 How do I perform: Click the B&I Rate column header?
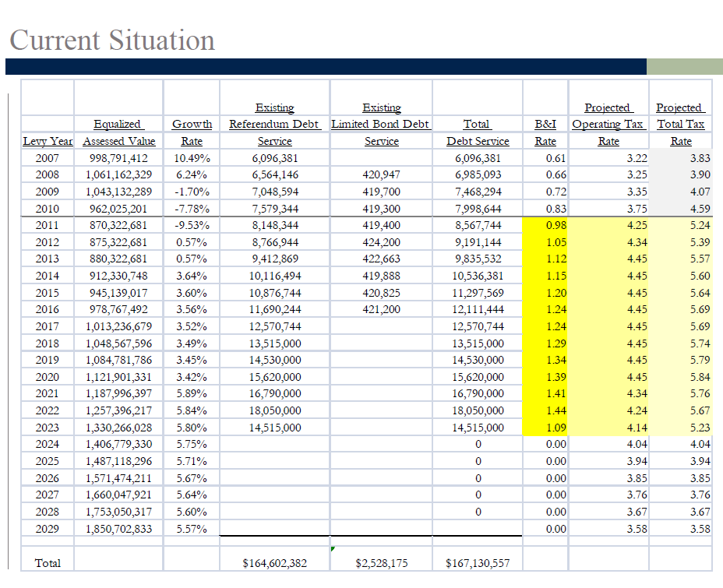pyautogui.click(x=545, y=132)
